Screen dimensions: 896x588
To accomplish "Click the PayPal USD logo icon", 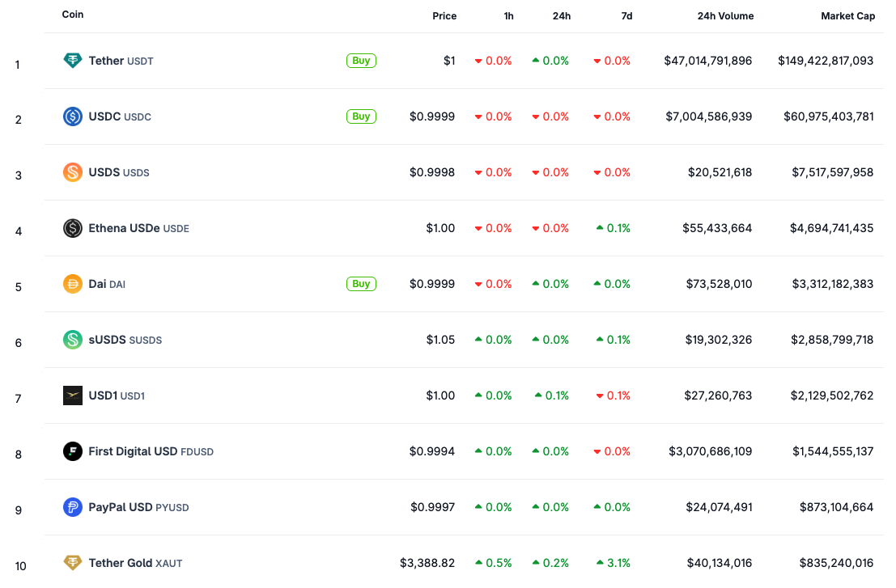I will coord(73,507).
